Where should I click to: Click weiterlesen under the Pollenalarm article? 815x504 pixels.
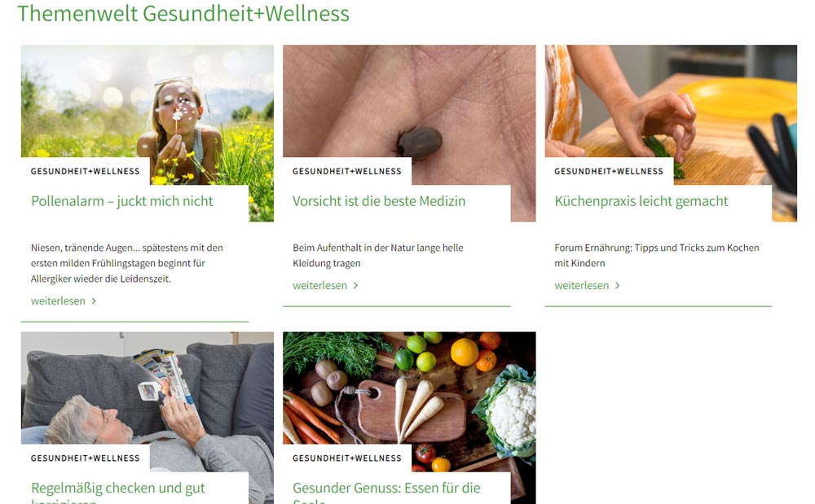point(58,301)
